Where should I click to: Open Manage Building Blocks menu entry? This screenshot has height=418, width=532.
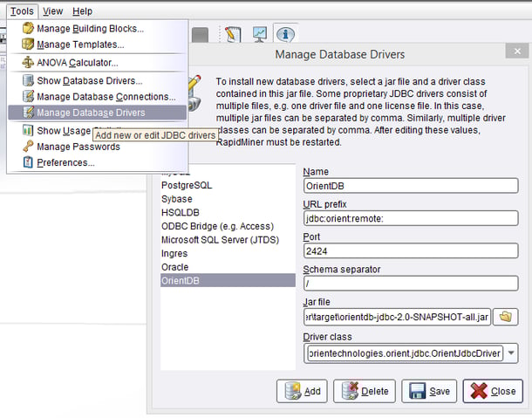click(90, 29)
